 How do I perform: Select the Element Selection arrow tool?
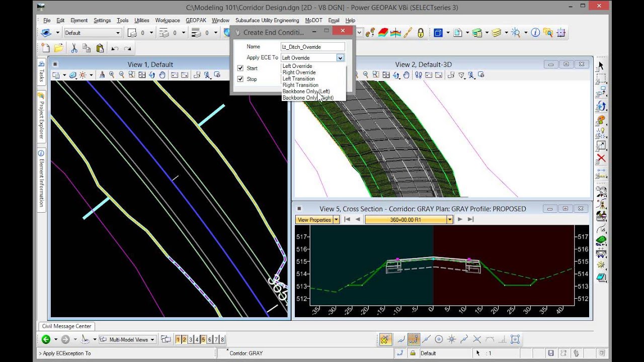point(601,66)
